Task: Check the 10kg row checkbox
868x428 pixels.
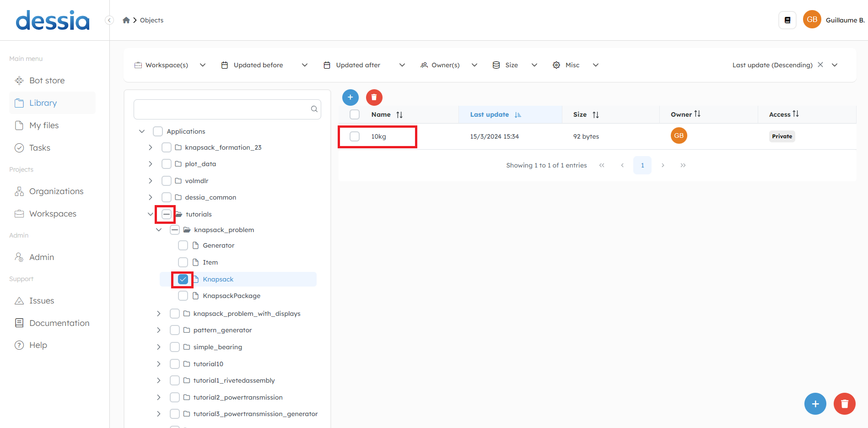Action: point(355,136)
